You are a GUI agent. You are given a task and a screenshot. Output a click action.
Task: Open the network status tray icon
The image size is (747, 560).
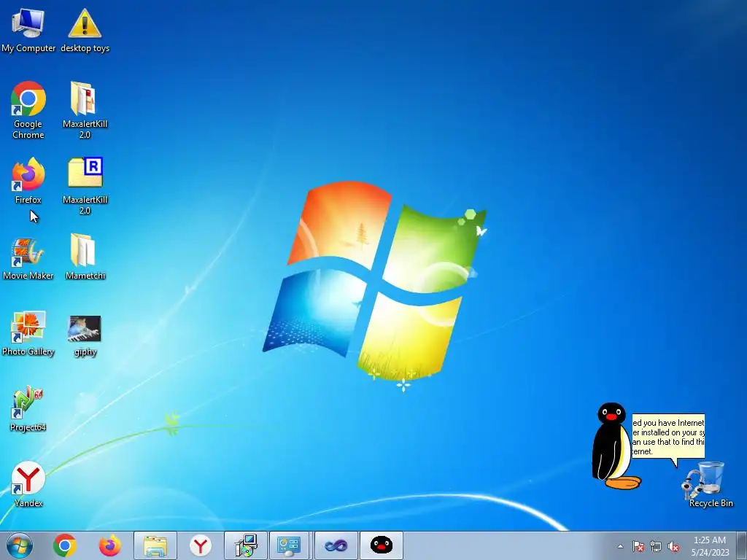click(656, 547)
